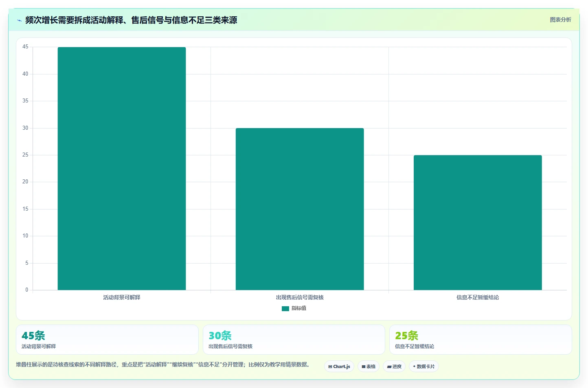Image resolution: width=588 pixels, height=388 pixels.
Task: Select the 出现售后信号需复核 bar at 30
Action: pyautogui.click(x=300, y=209)
